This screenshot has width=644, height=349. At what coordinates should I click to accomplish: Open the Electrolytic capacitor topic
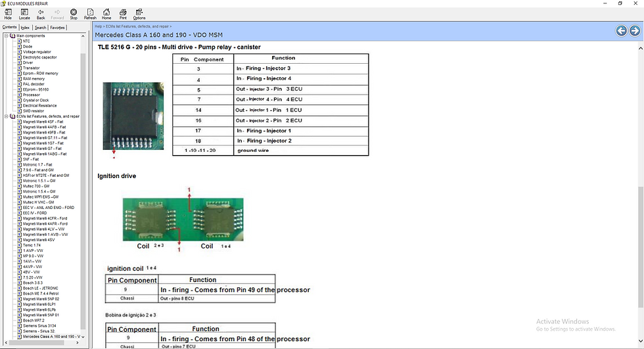pyautogui.click(x=40, y=57)
